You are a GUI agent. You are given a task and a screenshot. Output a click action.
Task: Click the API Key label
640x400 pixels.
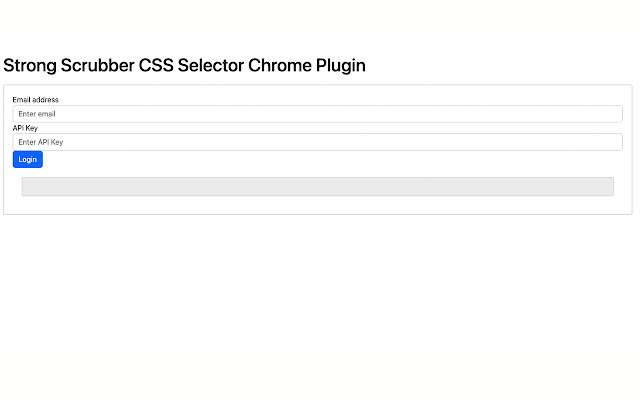[25, 128]
